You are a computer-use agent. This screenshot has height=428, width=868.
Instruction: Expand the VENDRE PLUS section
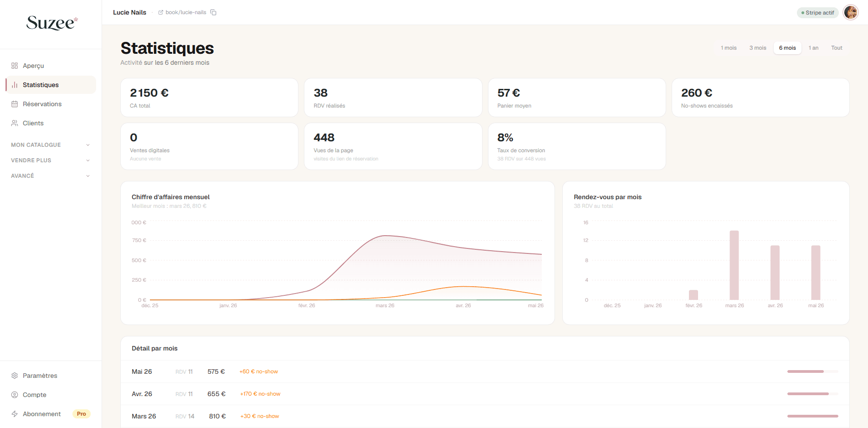[51, 160]
